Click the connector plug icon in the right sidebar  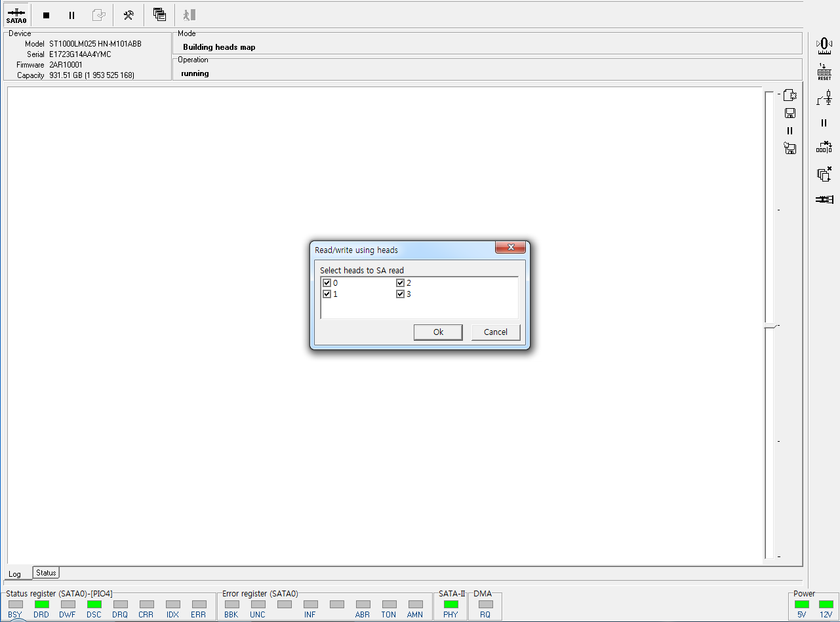(824, 199)
